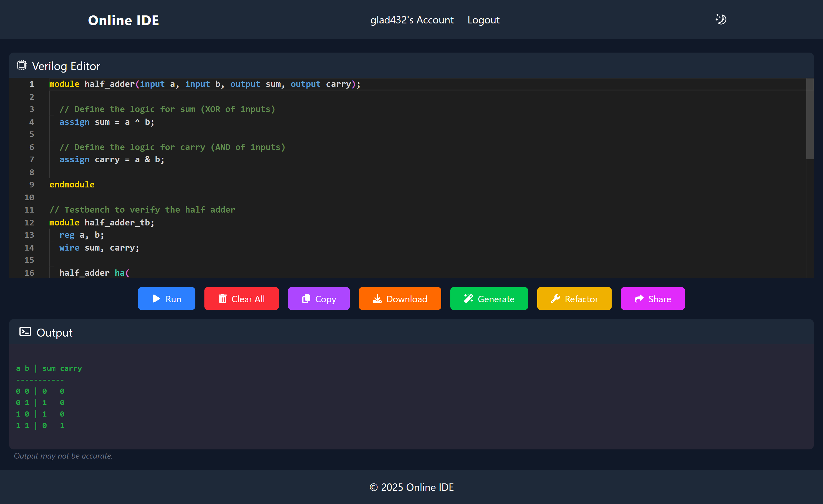
Task: Click the wrench Refactor icon
Action: pos(555,299)
